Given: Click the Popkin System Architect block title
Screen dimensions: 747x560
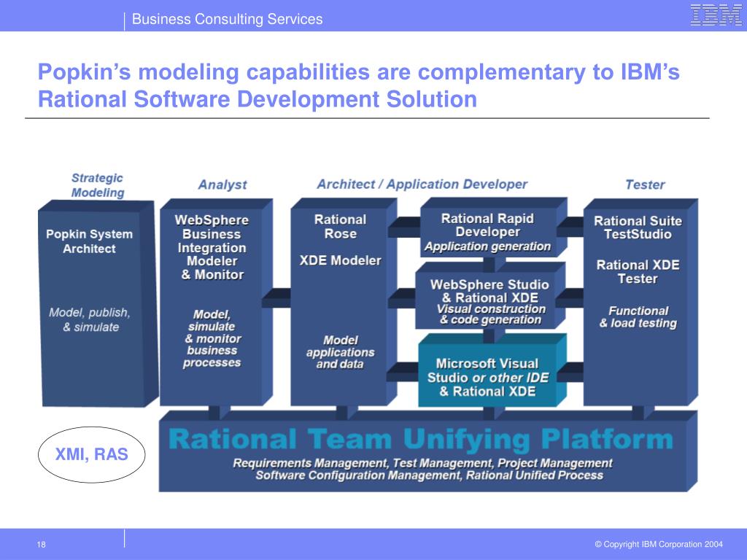Looking at the screenshot, I should [89, 241].
